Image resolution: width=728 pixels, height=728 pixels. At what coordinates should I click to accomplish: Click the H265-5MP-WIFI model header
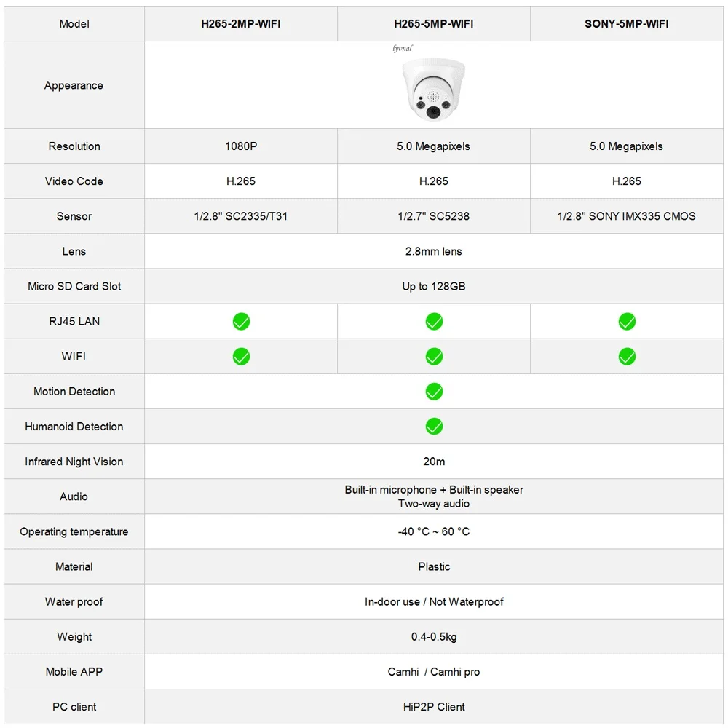(434, 24)
